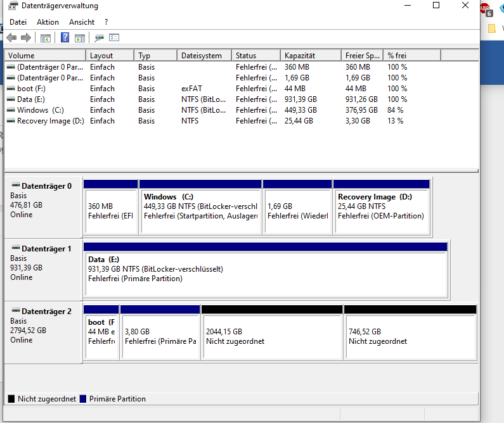Click the 13 % free cell
Viewport: 504px width, 423px height.
click(x=396, y=121)
